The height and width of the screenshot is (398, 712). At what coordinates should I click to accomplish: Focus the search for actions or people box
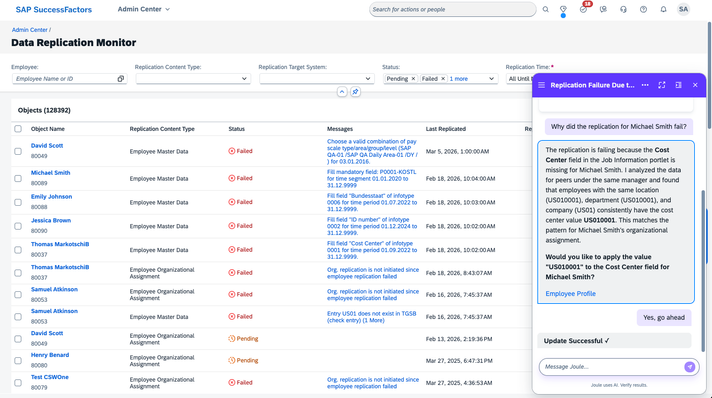pyautogui.click(x=452, y=9)
